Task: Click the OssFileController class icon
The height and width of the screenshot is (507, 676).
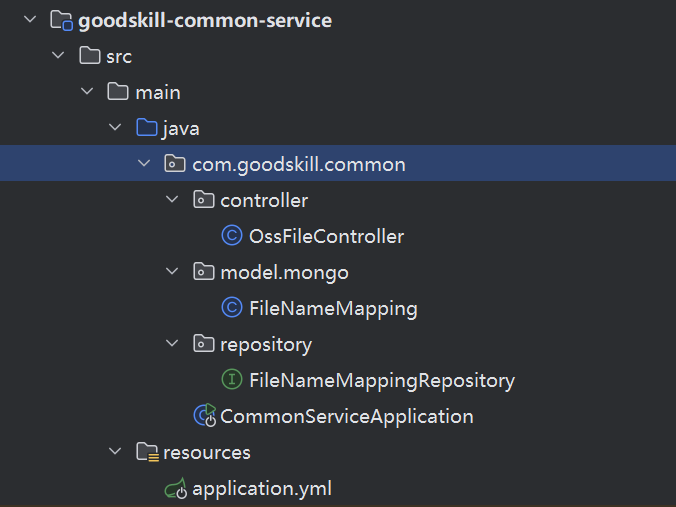Action: click(232, 236)
